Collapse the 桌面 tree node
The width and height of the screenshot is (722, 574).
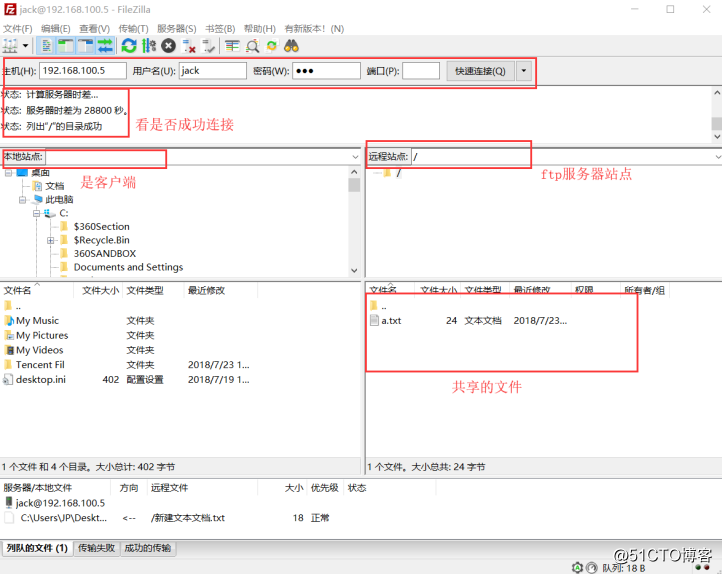coord(8,173)
